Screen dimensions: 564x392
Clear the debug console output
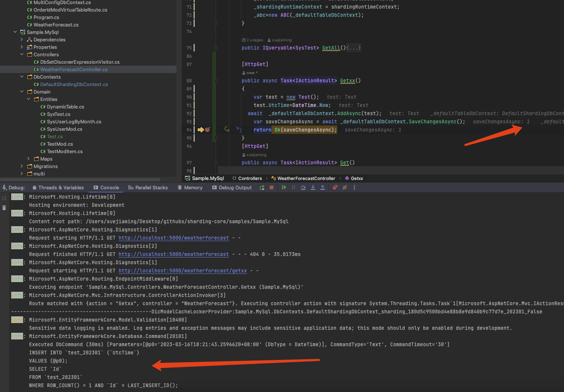coord(4,208)
